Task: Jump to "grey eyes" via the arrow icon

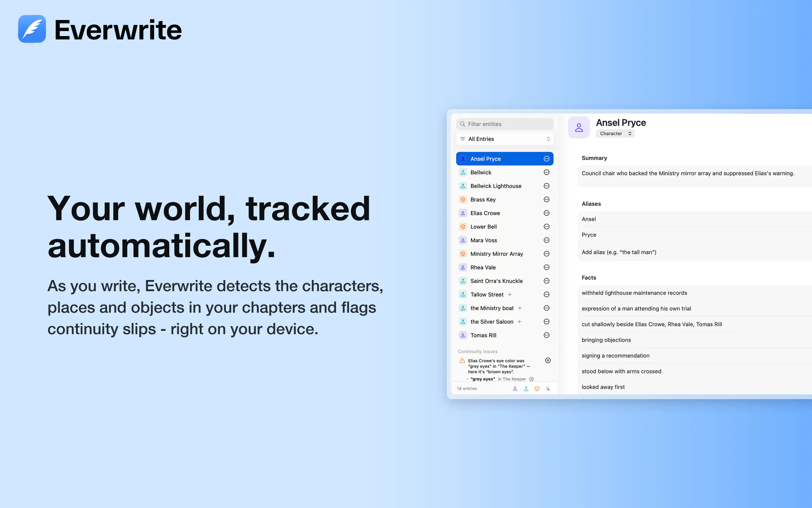Action: [531, 379]
